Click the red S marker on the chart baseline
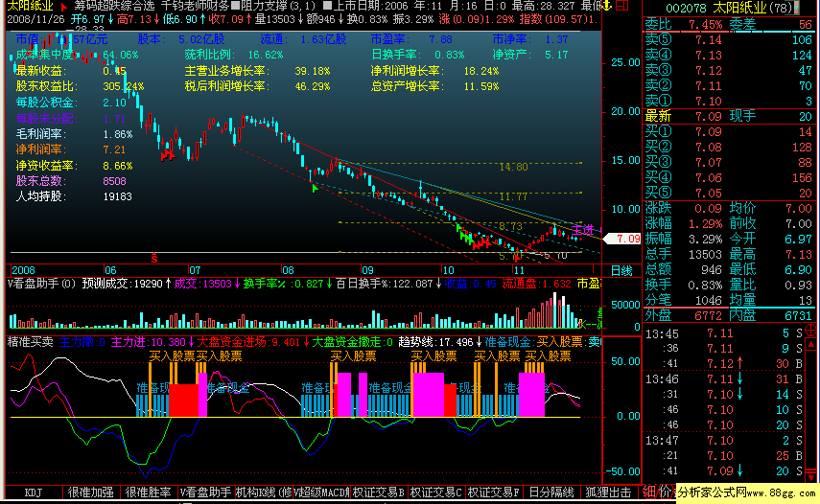820x504 pixels. [x=153, y=258]
